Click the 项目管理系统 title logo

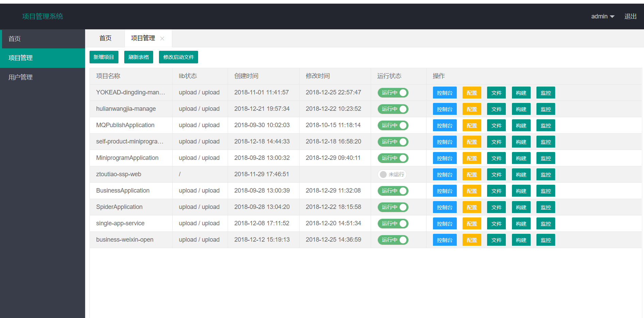pos(43,16)
